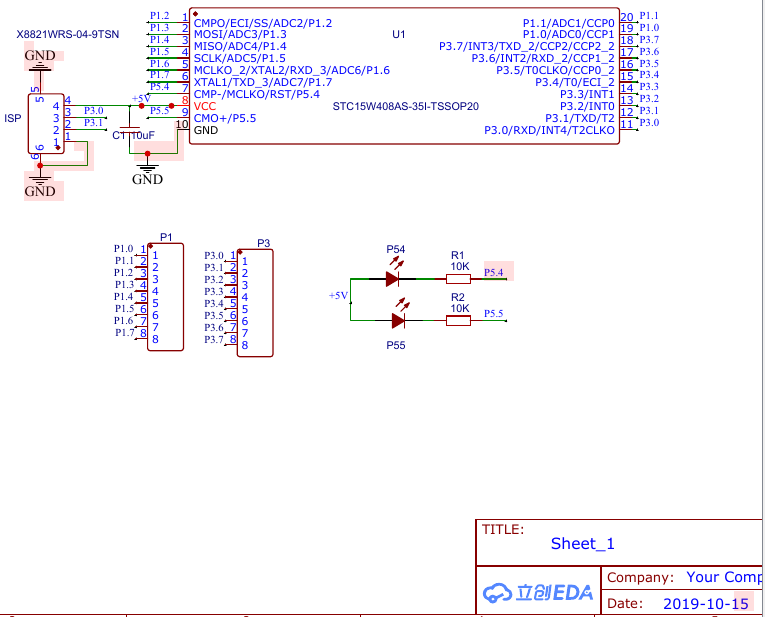Image resolution: width=765 pixels, height=617 pixels.
Task: Select the X8821WRS-04-9TSN part label
Action: pyautogui.click(x=68, y=34)
